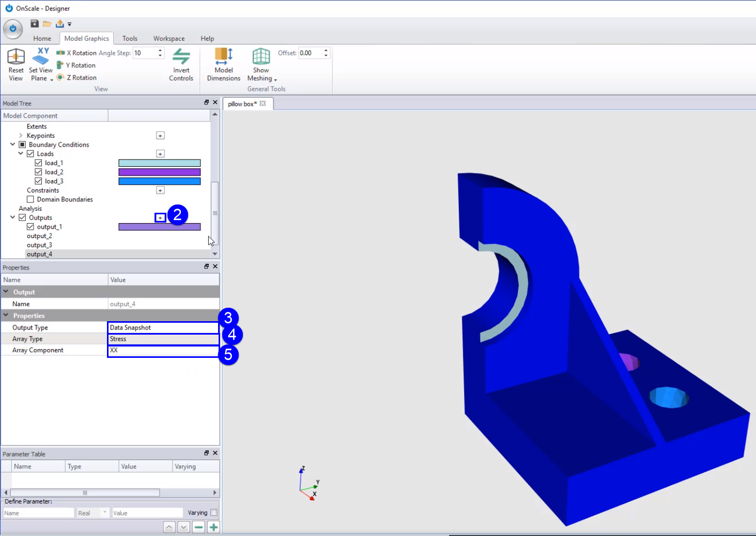
Task: Open Set View Plane tool
Action: pos(41,65)
